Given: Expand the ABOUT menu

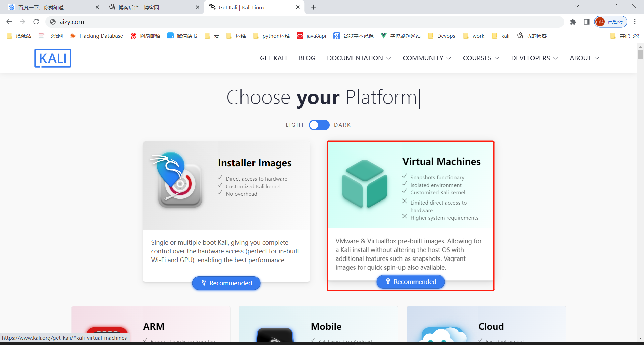Looking at the screenshot, I should coord(584,58).
